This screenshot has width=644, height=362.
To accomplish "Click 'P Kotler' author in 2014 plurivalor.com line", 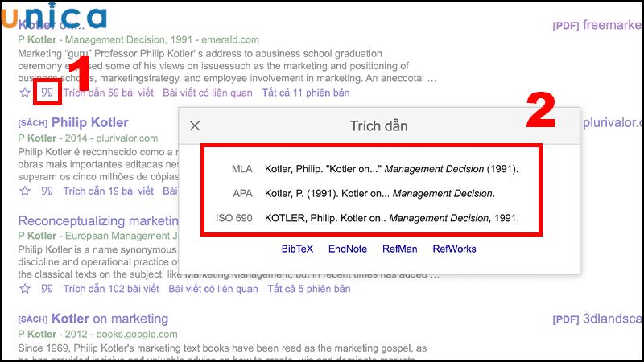I will pos(37,138).
